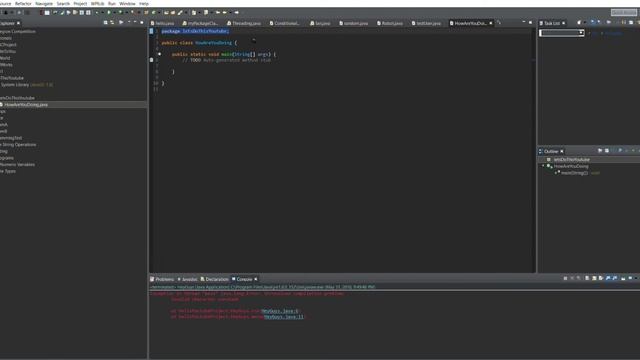Screen dimensions: 640x360
Task: Click the forward navigation arrow in toolbar
Action: click(237, 13)
